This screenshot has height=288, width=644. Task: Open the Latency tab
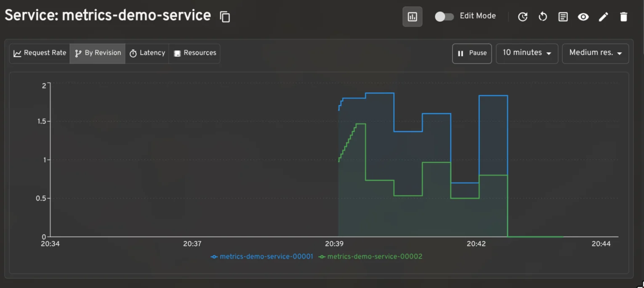coord(147,53)
